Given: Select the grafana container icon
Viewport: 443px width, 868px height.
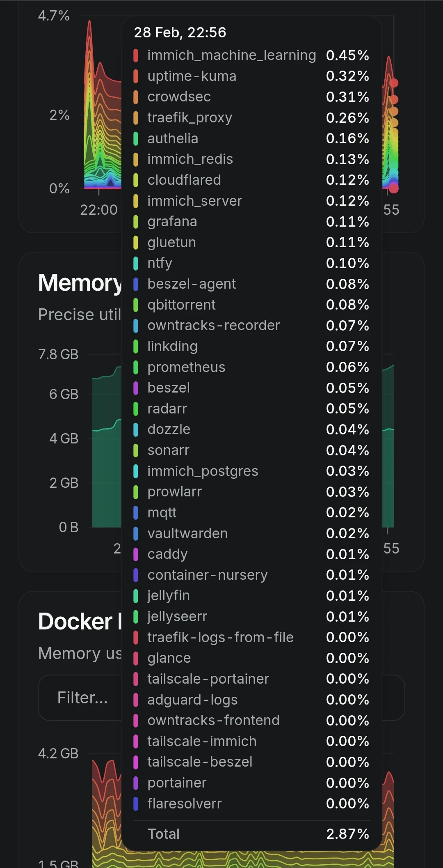Looking at the screenshot, I should click(x=137, y=221).
